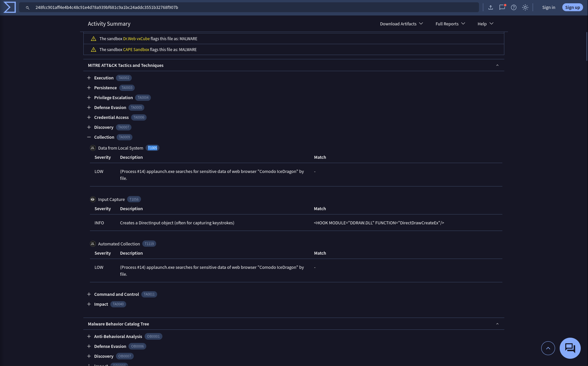
Task: Toggle the light/dark theme icon
Action: point(525,7)
